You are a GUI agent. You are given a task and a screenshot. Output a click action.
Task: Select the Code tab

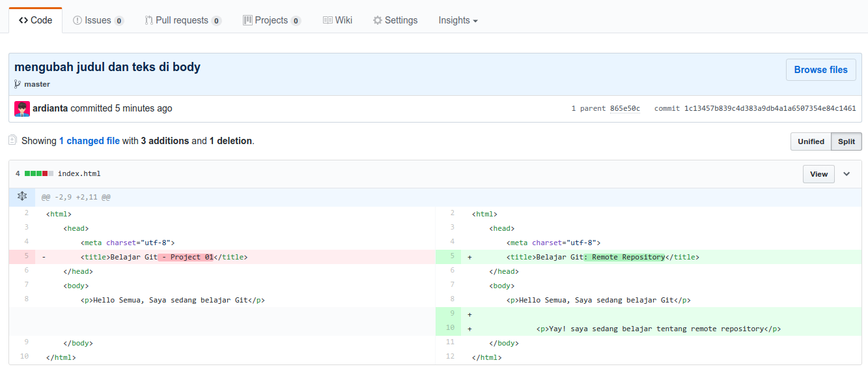click(36, 20)
